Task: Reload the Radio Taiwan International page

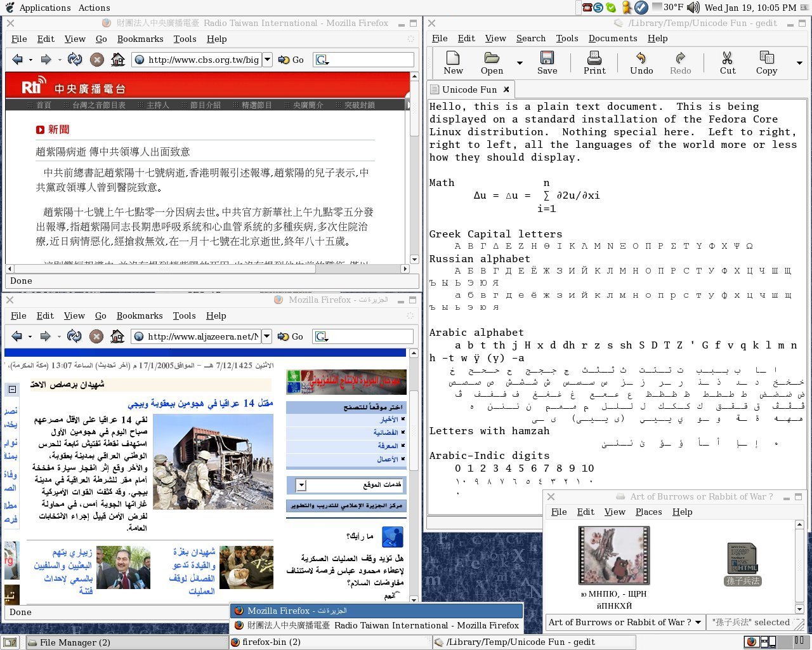Action: click(x=75, y=60)
